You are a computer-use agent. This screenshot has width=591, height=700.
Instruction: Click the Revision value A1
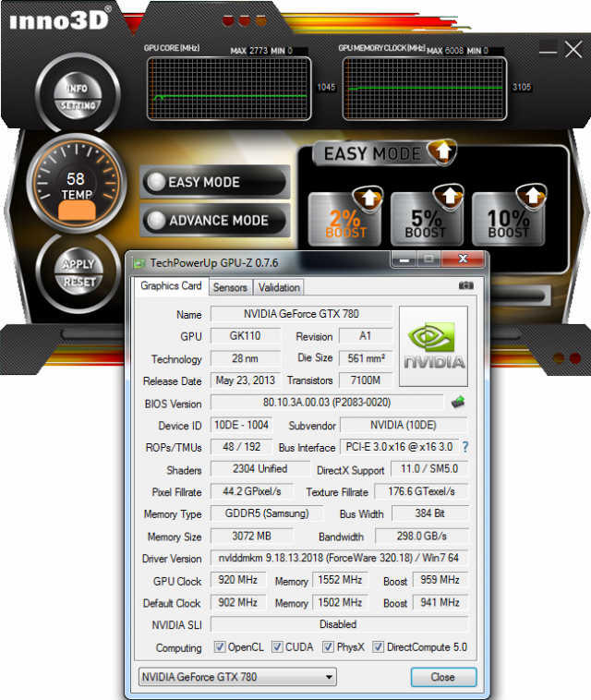pos(366,336)
